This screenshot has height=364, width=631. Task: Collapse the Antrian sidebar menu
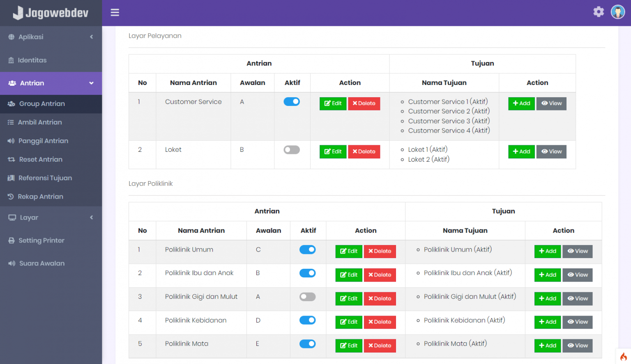pyautogui.click(x=51, y=83)
